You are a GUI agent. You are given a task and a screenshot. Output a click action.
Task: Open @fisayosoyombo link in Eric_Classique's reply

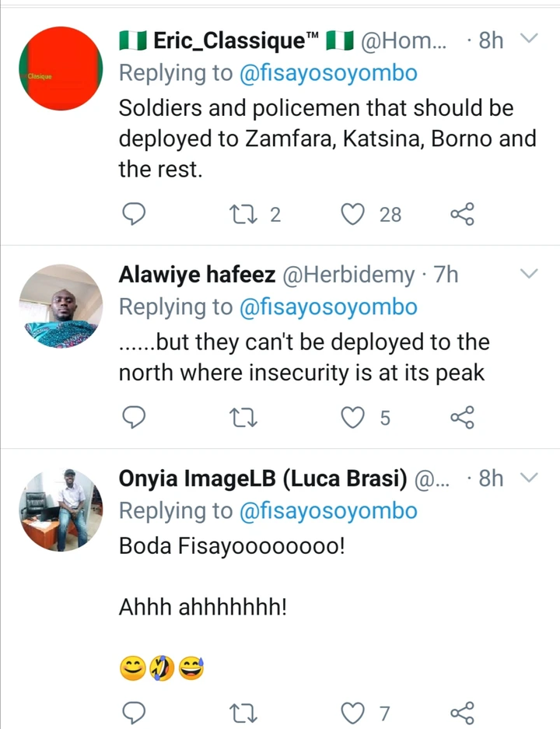coord(328,73)
